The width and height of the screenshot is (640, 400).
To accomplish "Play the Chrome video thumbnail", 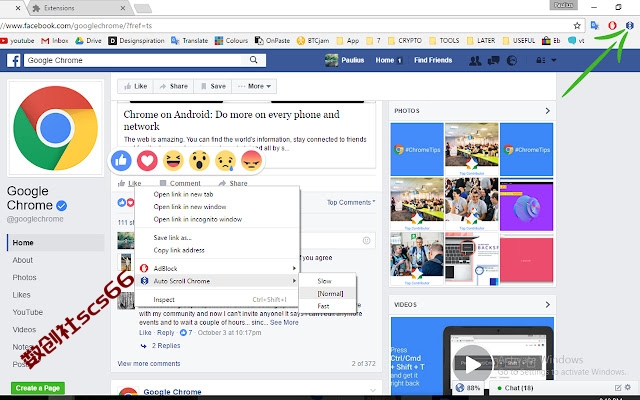I will [473, 364].
